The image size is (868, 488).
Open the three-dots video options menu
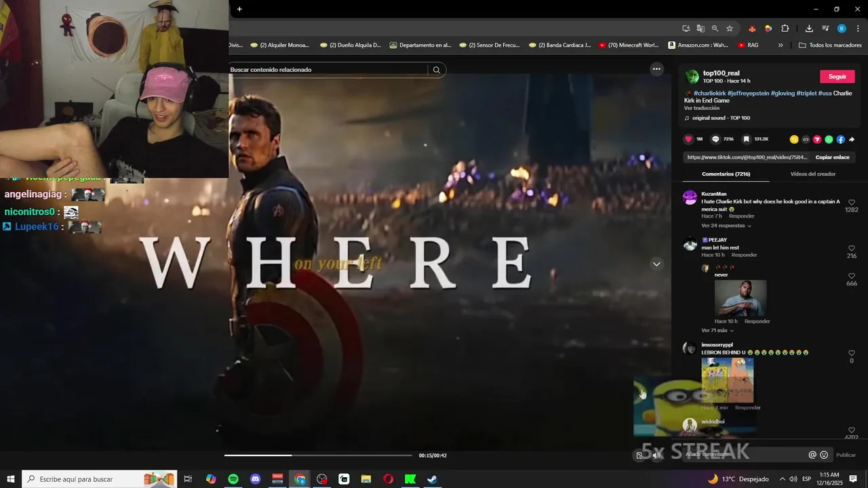(656, 69)
